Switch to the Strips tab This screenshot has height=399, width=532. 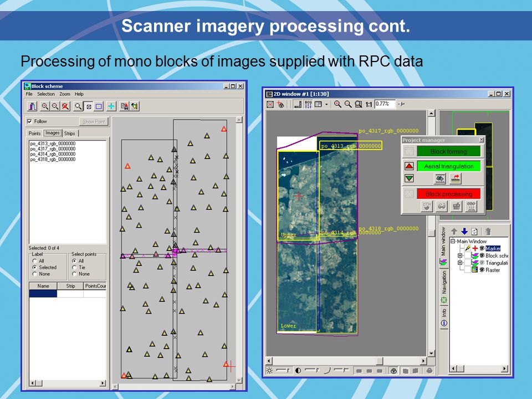tap(70, 134)
